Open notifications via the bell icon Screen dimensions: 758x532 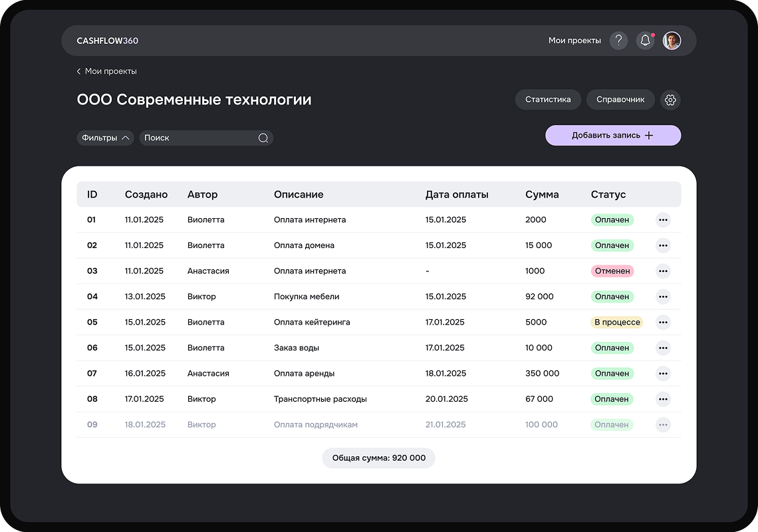(644, 41)
